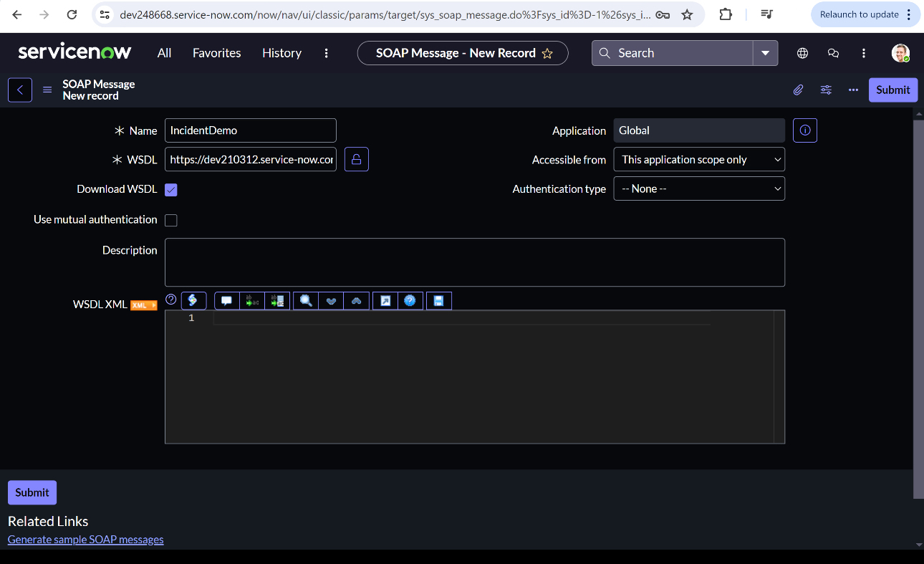This screenshot has width=924, height=564.
Task: Click the Find Next down-arrow icon
Action: pos(331,301)
